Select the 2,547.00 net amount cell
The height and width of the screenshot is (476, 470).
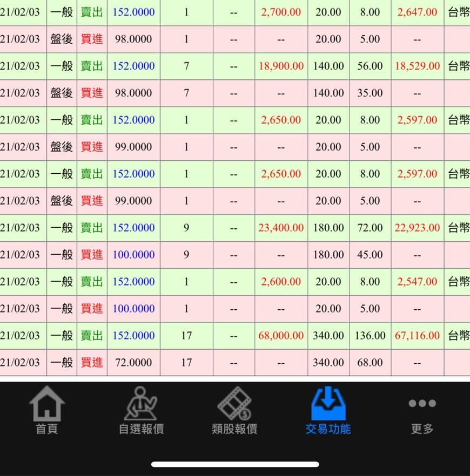coord(417,282)
